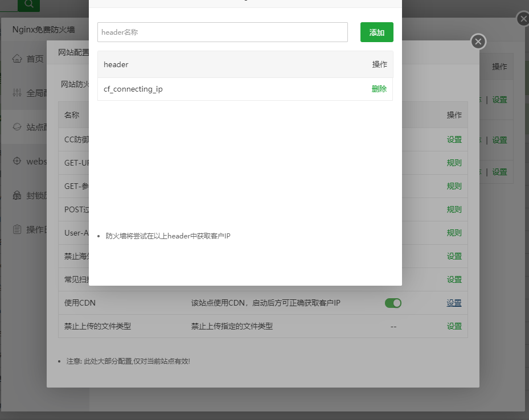
Task: Open 操作日志 clipboard icon in sidebar
Action: tap(17, 229)
